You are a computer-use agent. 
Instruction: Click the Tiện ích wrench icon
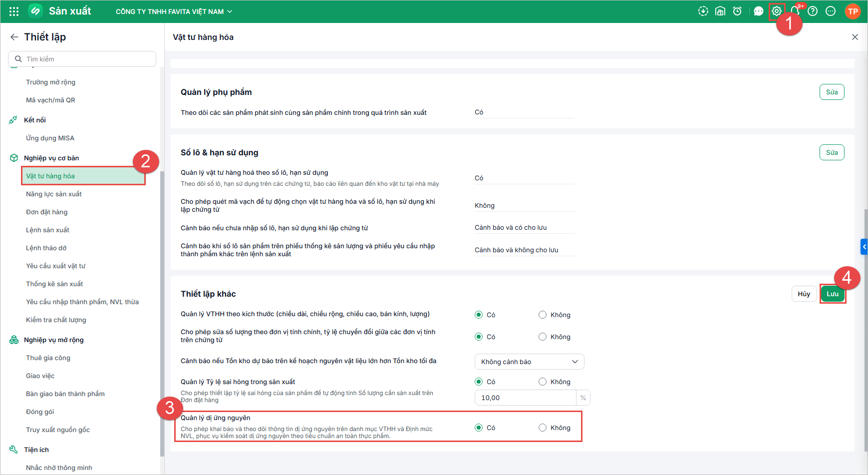click(x=13, y=450)
